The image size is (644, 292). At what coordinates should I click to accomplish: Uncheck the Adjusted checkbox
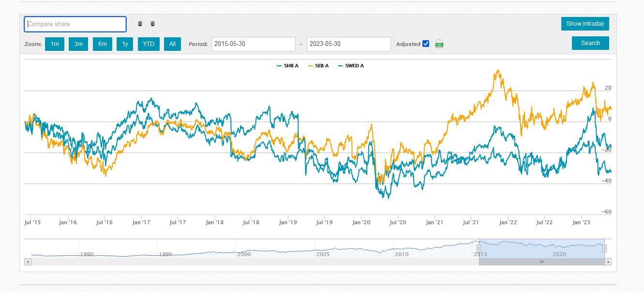(426, 44)
